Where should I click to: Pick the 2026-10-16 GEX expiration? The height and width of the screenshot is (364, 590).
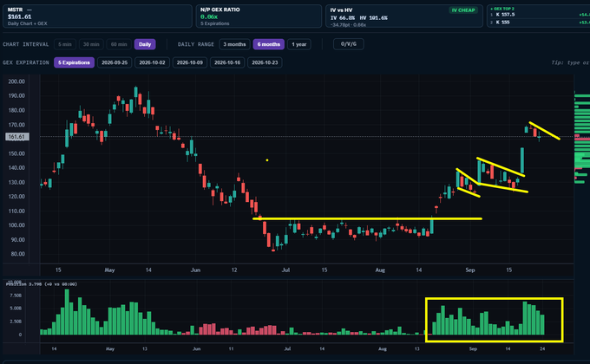point(227,62)
